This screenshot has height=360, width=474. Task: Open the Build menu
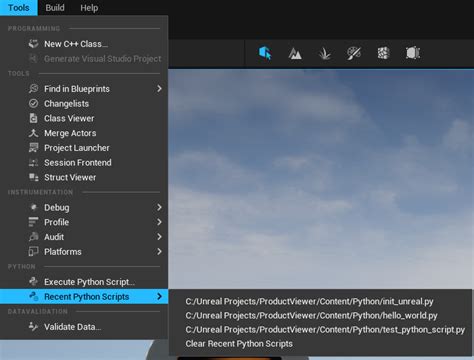(55, 8)
